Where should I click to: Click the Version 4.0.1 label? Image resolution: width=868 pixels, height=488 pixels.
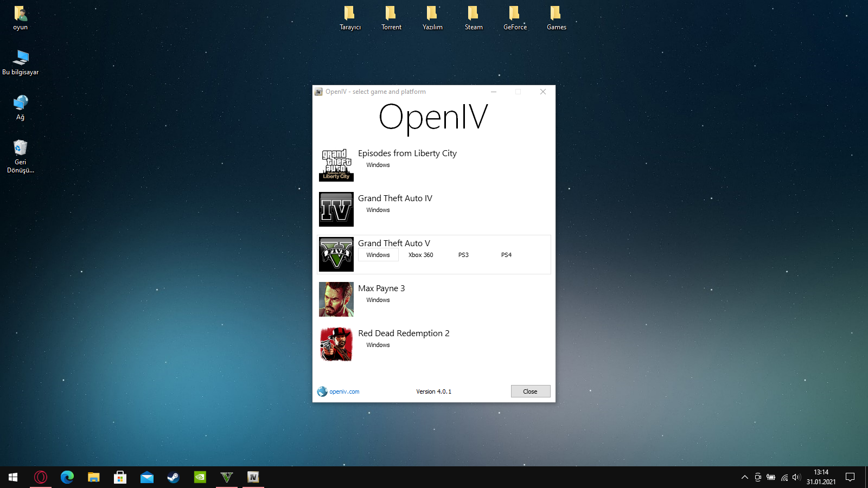click(434, 391)
